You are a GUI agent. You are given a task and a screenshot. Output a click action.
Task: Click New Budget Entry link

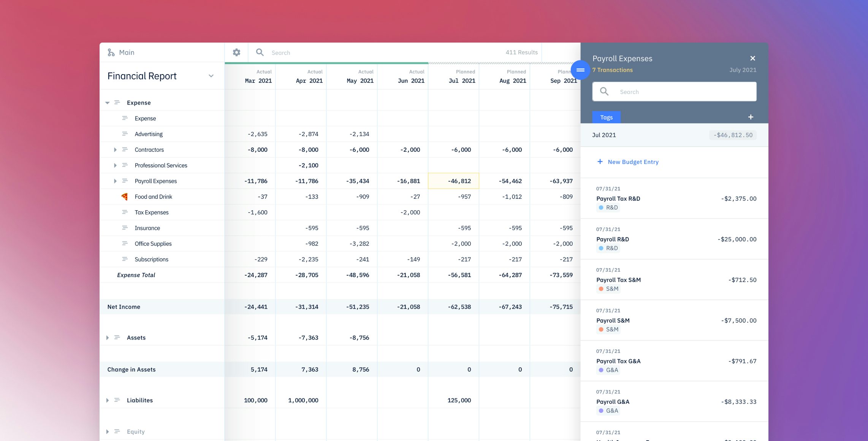click(633, 162)
